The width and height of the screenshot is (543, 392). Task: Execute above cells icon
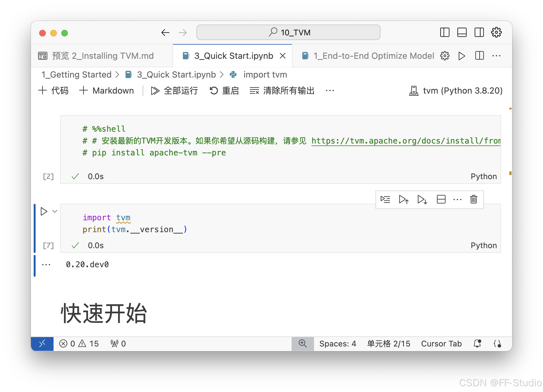(x=404, y=199)
